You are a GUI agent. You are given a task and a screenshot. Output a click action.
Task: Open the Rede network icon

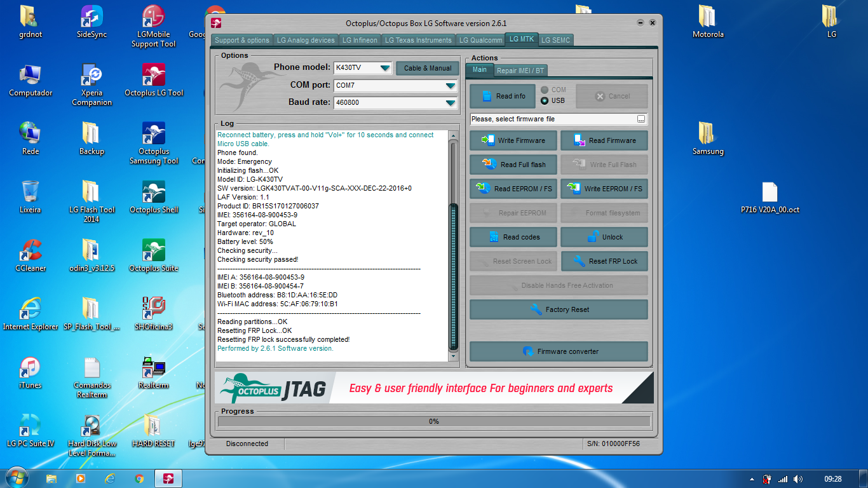pyautogui.click(x=31, y=139)
